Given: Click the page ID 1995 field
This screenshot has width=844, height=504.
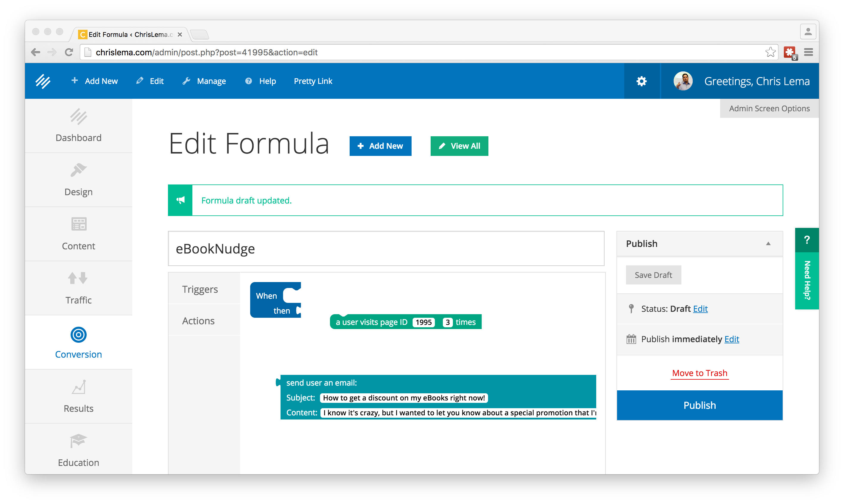Looking at the screenshot, I should point(423,322).
